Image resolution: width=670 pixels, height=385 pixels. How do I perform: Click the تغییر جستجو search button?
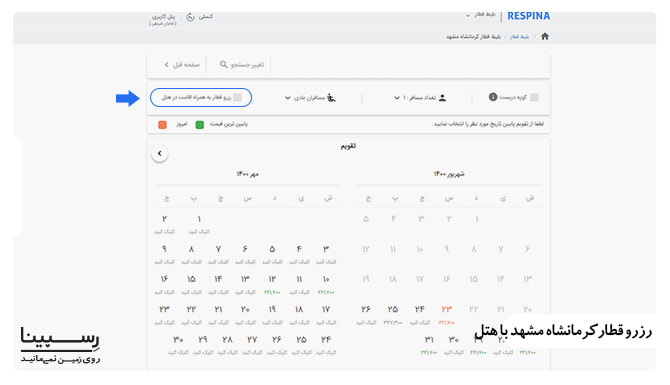[242, 65]
